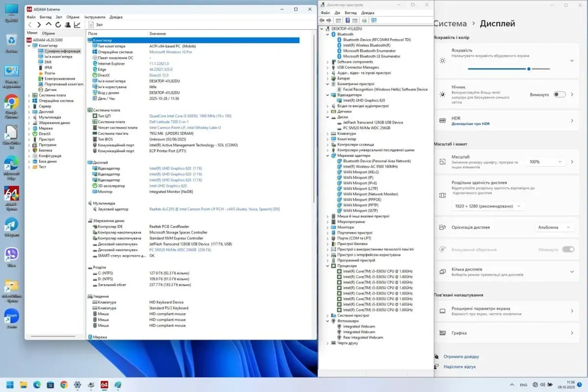Click scan for hardware changes icon in Device Manager

coord(374,21)
